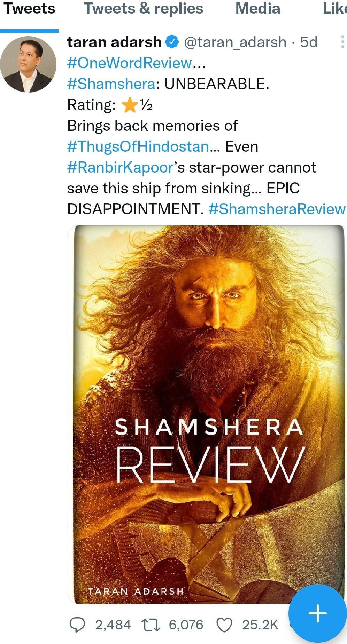Image resolution: width=347 pixels, height=644 pixels.
Task: Open the Likes tab
Action: pyautogui.click(x=335, y=8)
